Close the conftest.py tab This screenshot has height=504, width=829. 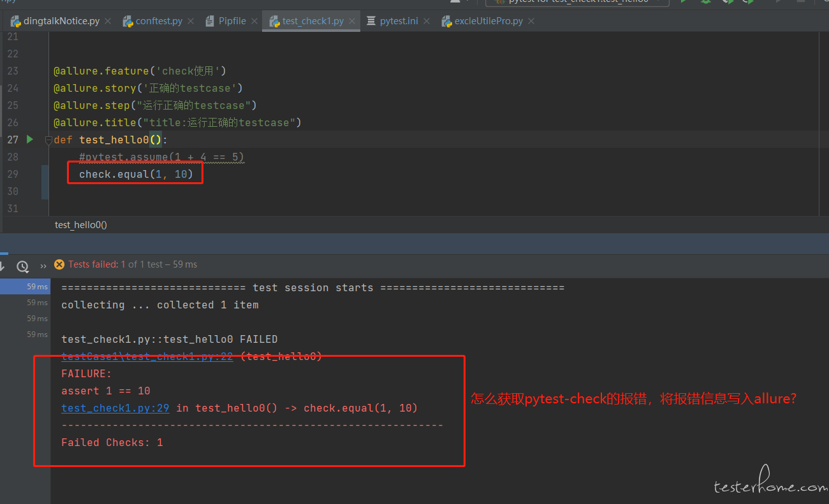point(190,21)
